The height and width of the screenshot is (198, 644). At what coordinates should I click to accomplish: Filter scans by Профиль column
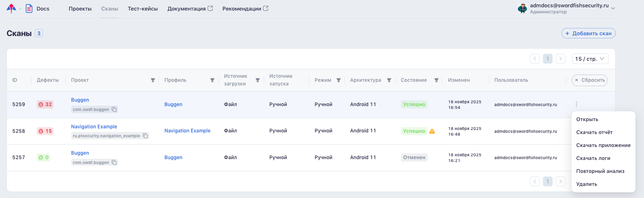[212, 80]
